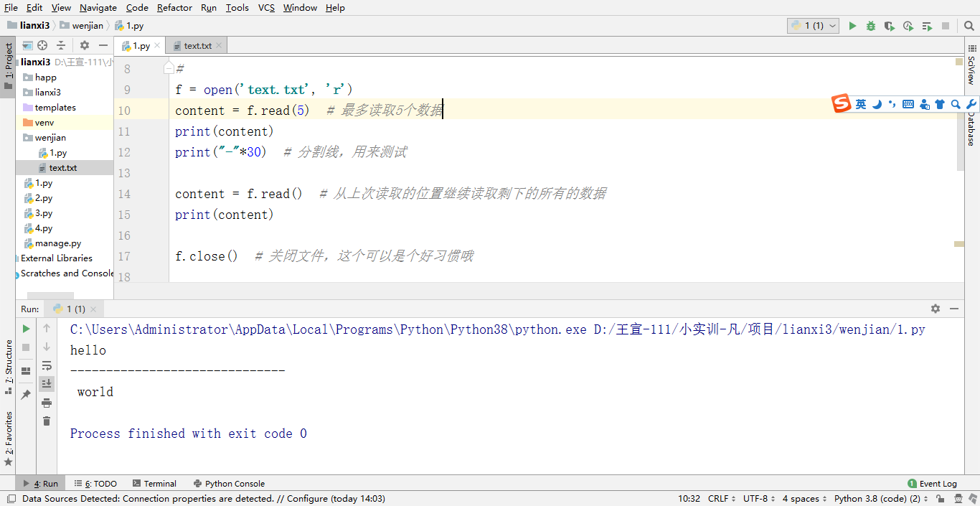Toggle the 2: Favorites side panel

point(8,439)
